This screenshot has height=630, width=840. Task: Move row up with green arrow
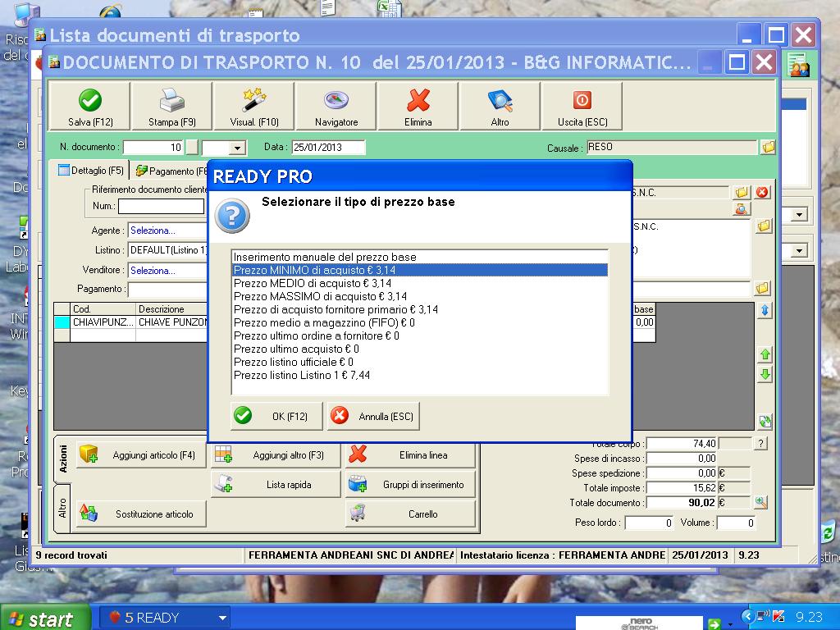coord(765,354)
